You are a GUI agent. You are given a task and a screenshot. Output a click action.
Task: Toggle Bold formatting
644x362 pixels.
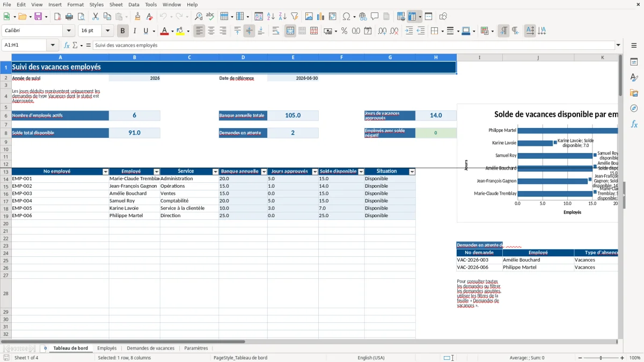pos(123,31)
